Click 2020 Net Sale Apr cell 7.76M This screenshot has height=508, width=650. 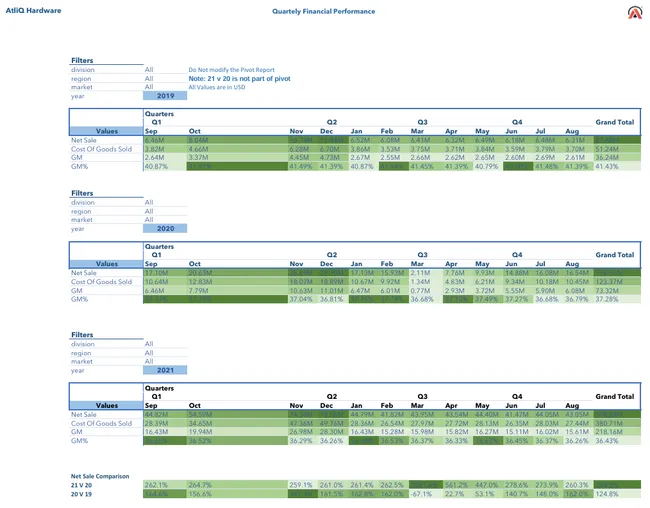pyautogui.click(x=458, y=273)
